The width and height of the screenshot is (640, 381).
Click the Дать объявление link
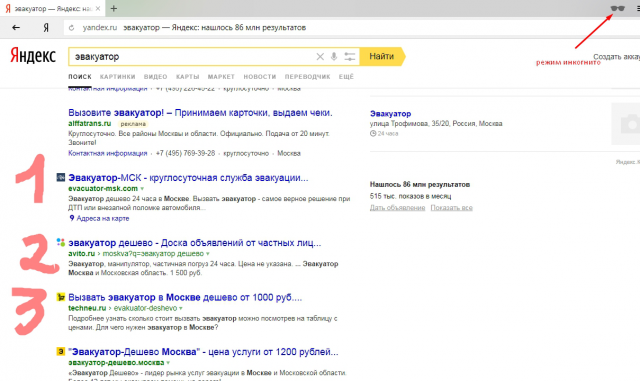pyautogui.click(x=397, y=207)
